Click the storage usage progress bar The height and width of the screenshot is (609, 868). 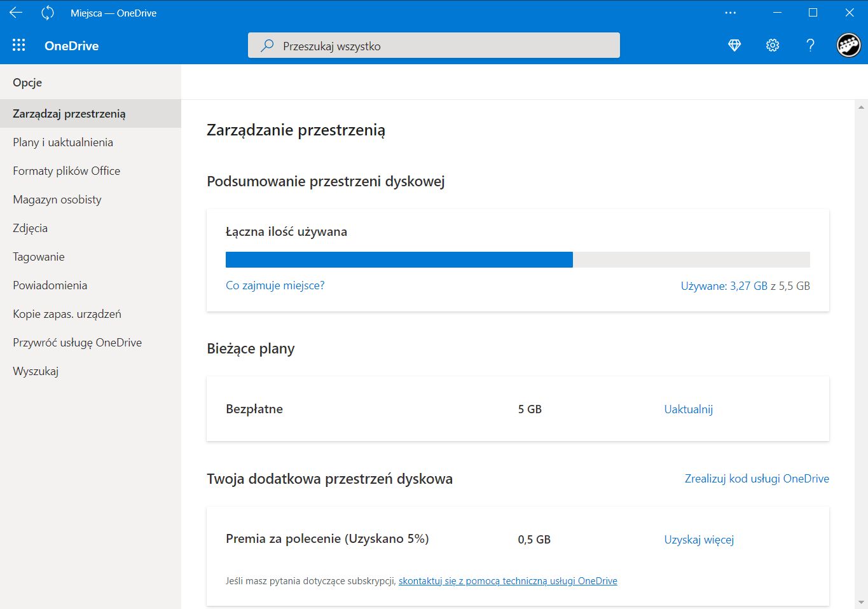(x=517, y=259)
